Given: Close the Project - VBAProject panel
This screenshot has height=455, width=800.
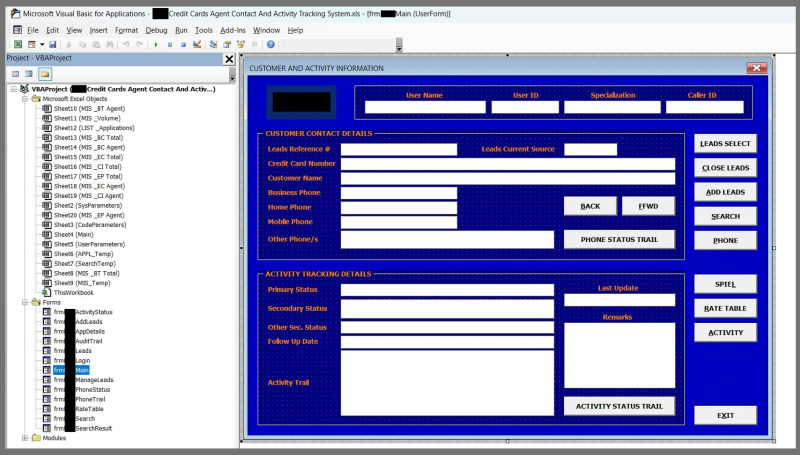Looking at the screenshot, I should (x=230, y=58).
